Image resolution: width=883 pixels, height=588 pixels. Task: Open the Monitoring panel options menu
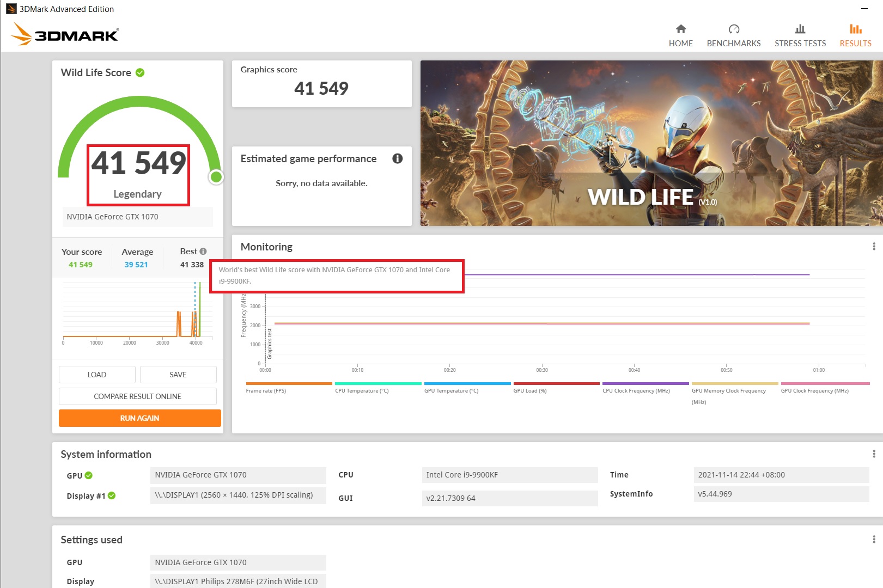pos(874,247)
